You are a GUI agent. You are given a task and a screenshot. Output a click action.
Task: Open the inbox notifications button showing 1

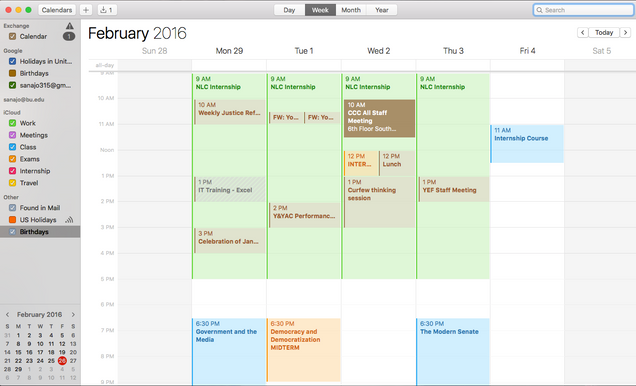click(107, 10)
